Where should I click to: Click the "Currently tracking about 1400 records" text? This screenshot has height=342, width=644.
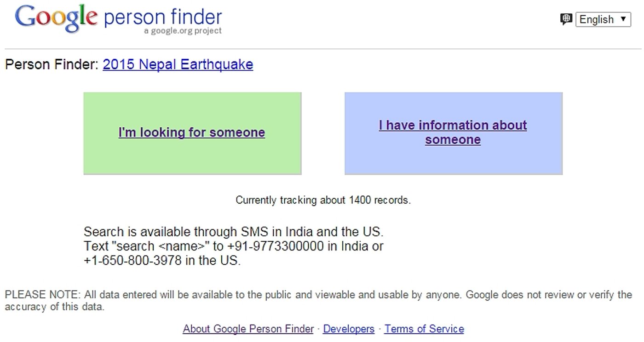tap(323, 200)
